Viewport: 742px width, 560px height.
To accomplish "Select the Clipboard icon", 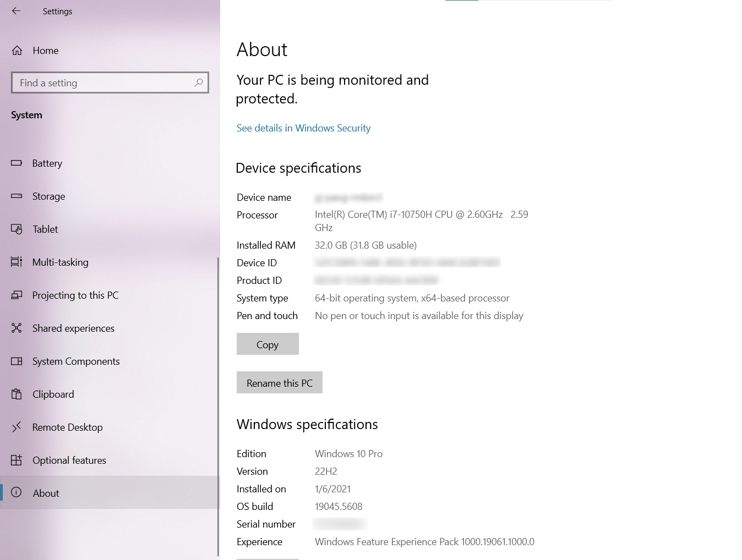I will (x=17, y=394).
